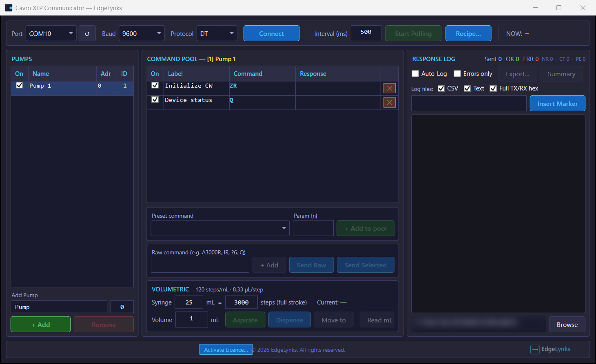Click the Browse button

pyautogui.click(x=567, y=324)
